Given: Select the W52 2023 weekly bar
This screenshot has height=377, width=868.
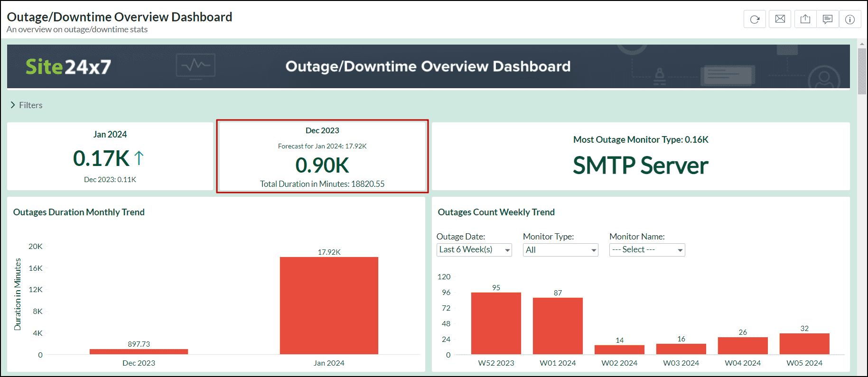Looking at the screenshot, I should (x=496, y=323).
